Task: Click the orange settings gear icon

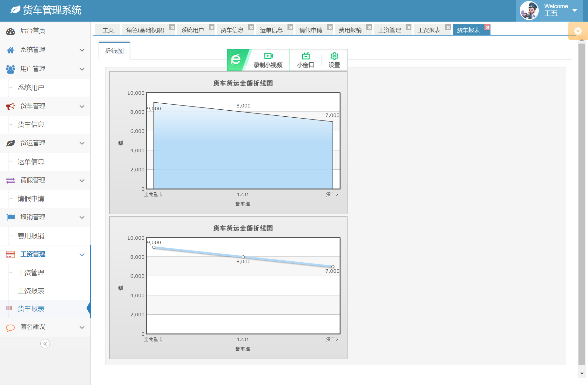Action: (x=578, y=31)
